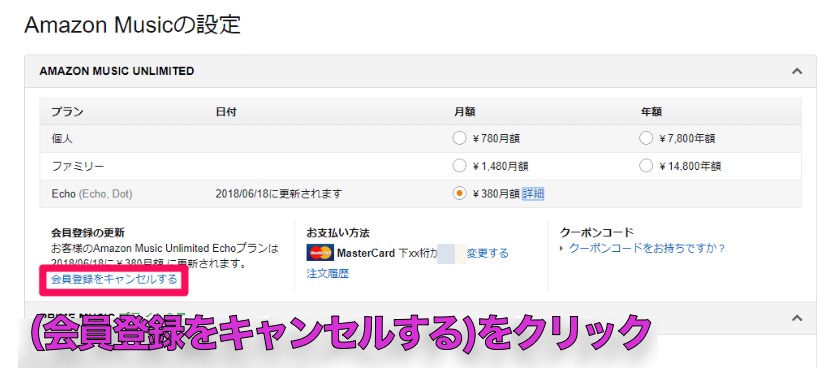Click the 月額 column header
This screenshot has height=368, width=828.
point(465,112)
